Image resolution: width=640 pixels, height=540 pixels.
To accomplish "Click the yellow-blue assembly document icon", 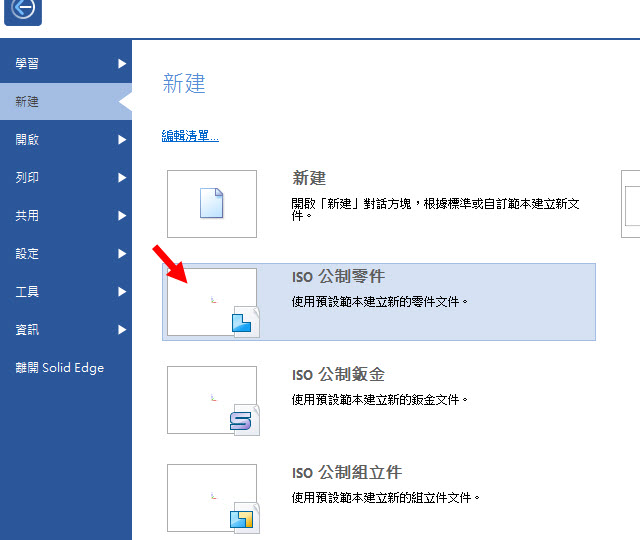I will pyautogui.click(x=245, y=518).
